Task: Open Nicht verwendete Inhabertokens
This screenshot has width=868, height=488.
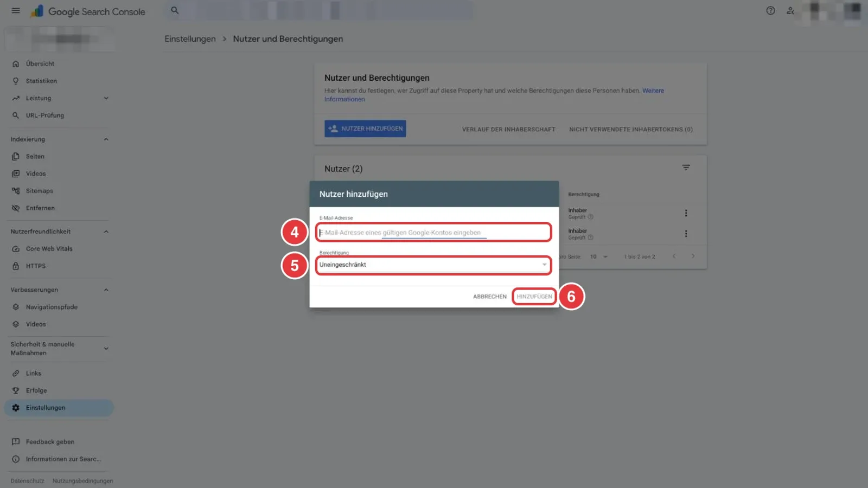Action: click(x=631, y=130)
